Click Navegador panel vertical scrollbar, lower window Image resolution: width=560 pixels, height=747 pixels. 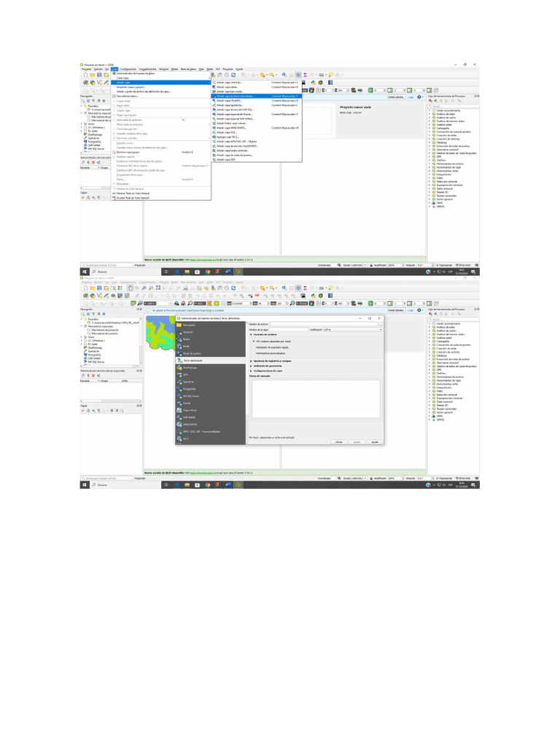tap(141, 341)
